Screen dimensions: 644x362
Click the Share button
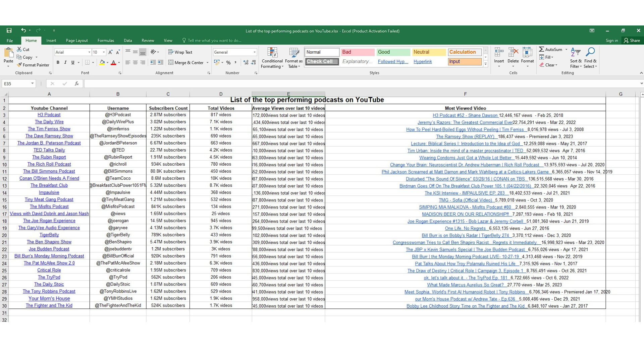click(632, 41)
